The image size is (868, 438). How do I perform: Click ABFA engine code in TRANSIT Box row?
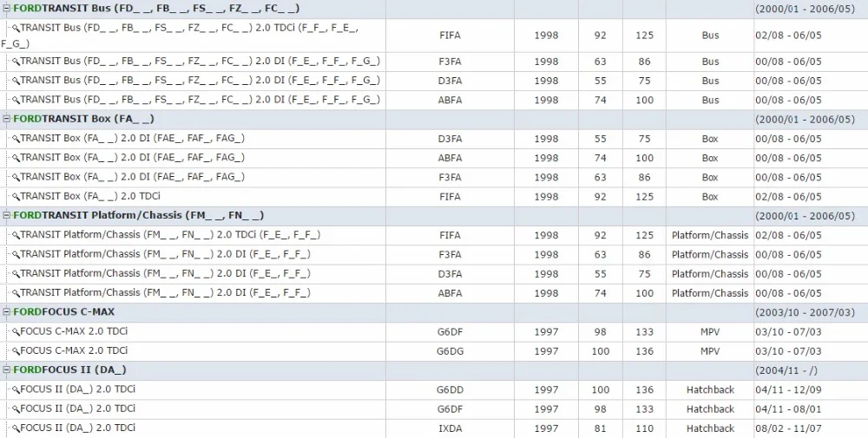450,158
